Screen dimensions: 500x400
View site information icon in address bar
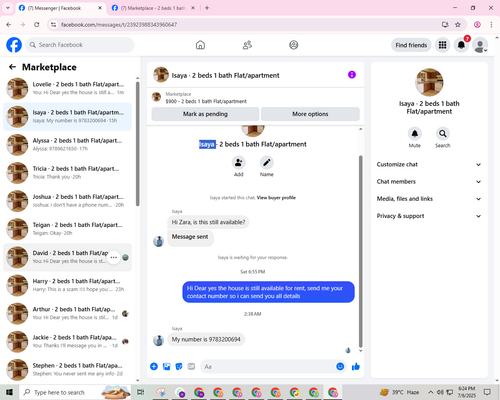click(53, 25)
